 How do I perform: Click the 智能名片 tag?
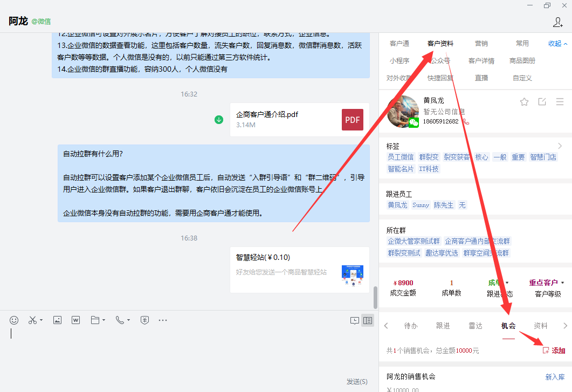pyautogui.click(x=401, y=169)
